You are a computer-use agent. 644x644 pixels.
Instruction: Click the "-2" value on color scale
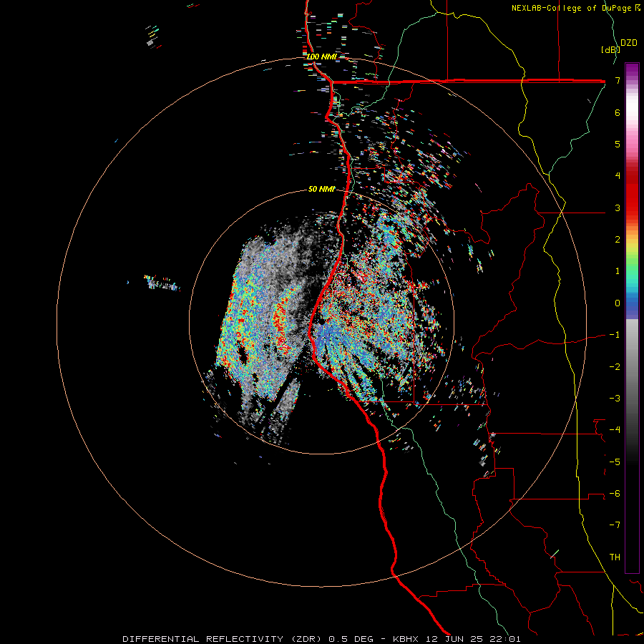pos(615,367)
